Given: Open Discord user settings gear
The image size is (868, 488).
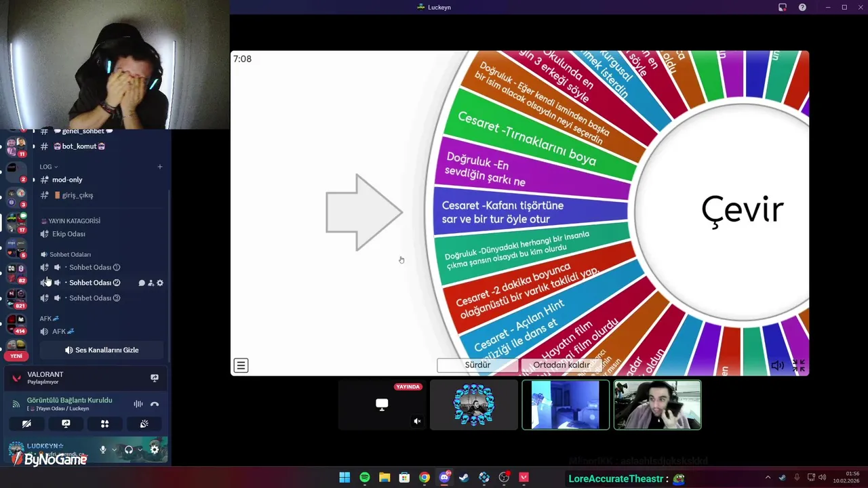Looking at the screenshot, I should [155, 449].
